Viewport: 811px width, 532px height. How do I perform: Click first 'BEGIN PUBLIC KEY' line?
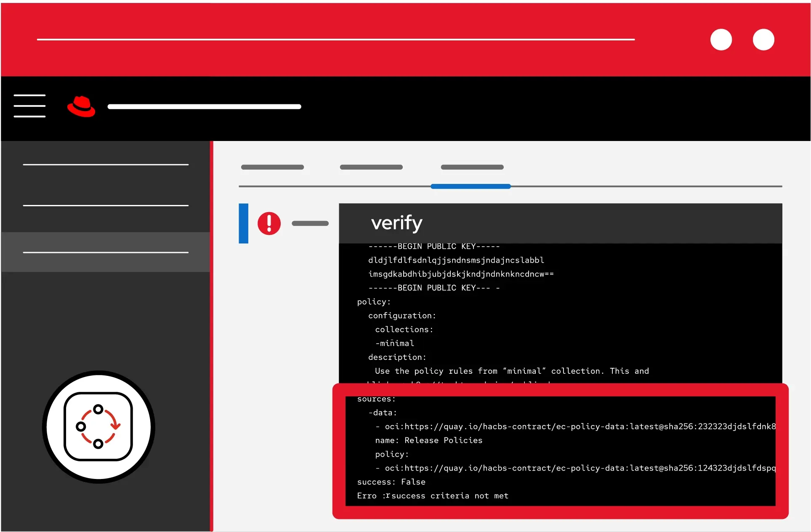(x=434, y=247)
